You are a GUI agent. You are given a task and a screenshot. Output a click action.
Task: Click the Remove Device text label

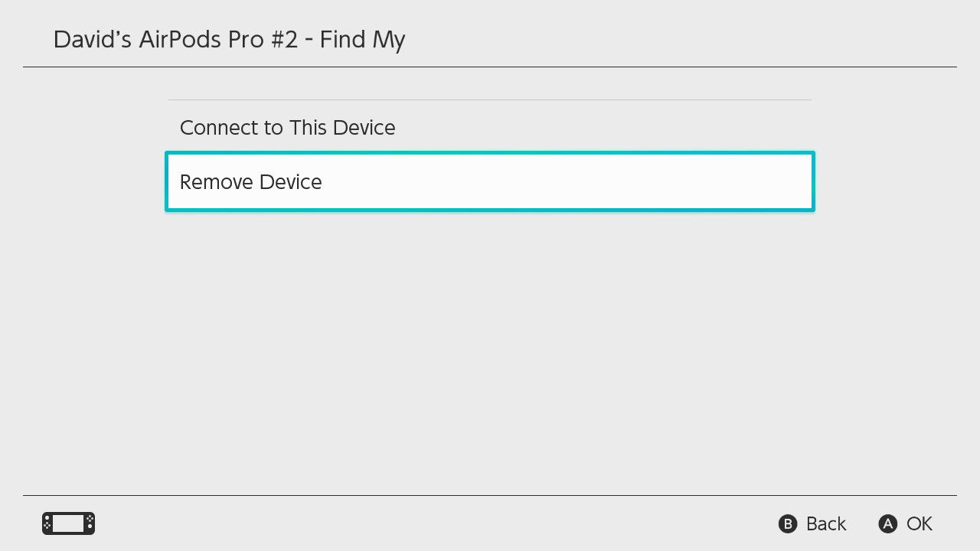tap(250, 182)
